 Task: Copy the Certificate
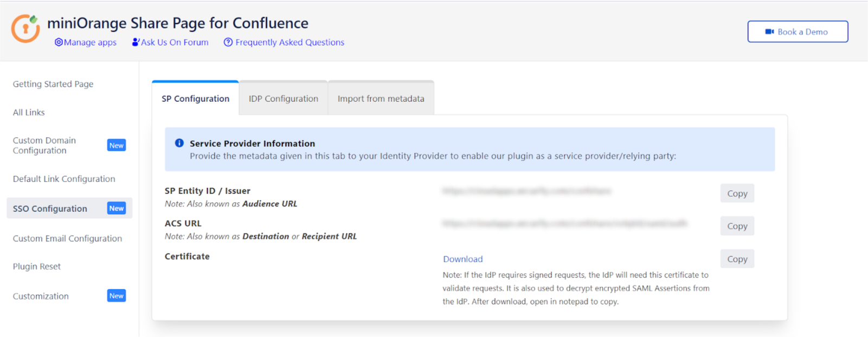click(x=737, y=259)
